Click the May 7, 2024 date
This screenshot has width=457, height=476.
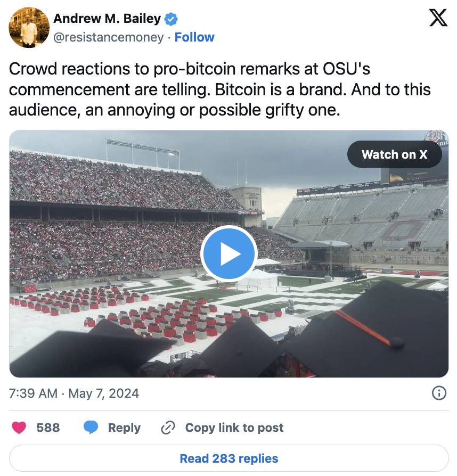pos(104,393)
